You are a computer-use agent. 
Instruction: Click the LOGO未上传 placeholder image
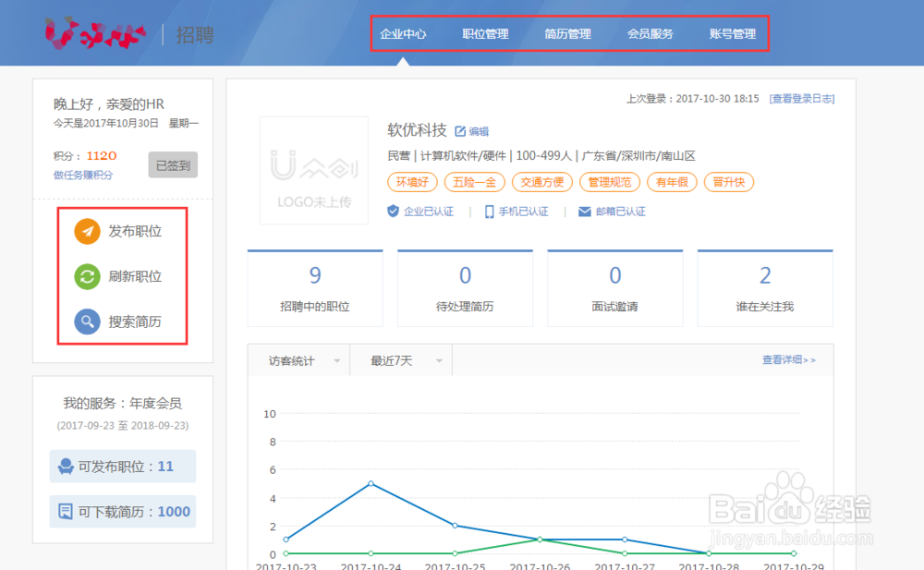coord(314,170)
